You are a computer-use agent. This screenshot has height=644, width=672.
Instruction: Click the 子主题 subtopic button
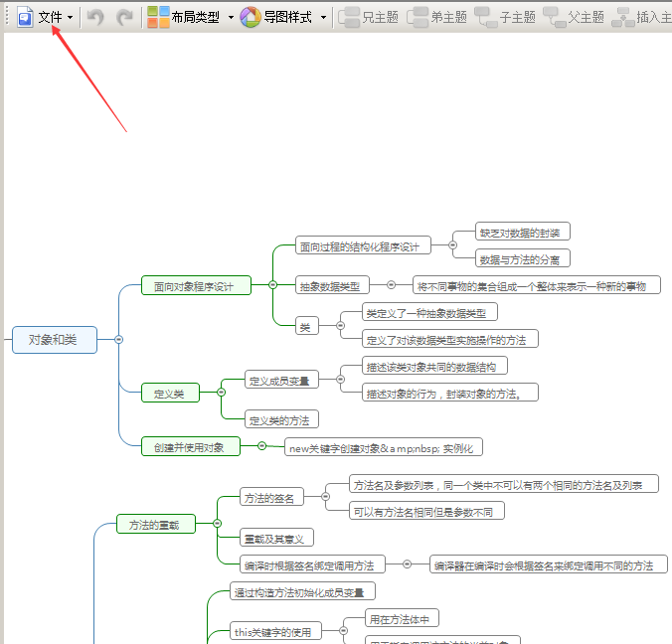506,17
